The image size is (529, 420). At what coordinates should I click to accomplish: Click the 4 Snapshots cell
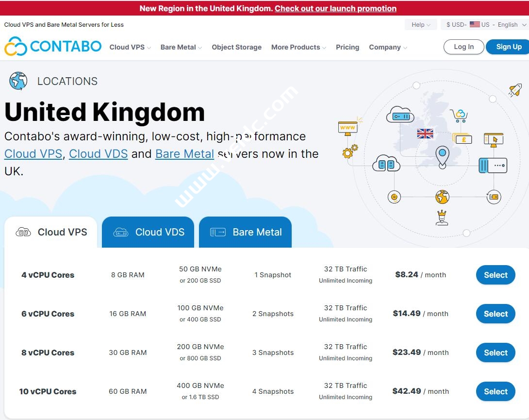point(273,391)
